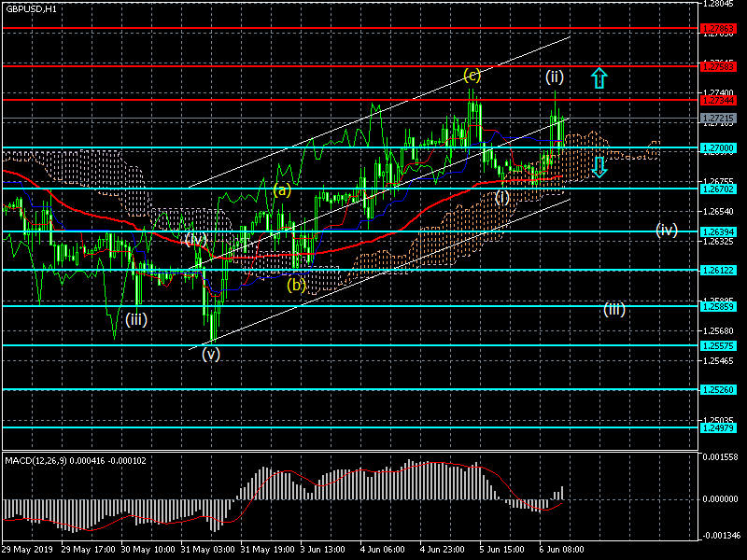Image resolution: width=747 pixels, height=560 pixels.
Task: Click the cyan down arrow chart object
Action: (599, 167)
